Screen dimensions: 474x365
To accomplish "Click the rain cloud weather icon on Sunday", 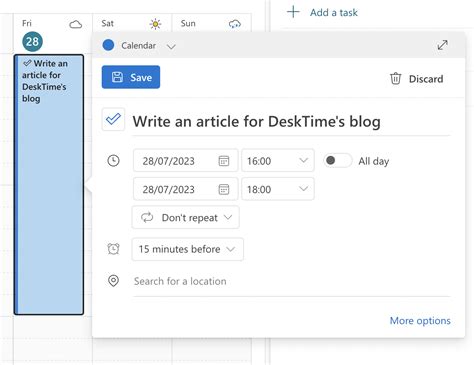I will 235,24.
